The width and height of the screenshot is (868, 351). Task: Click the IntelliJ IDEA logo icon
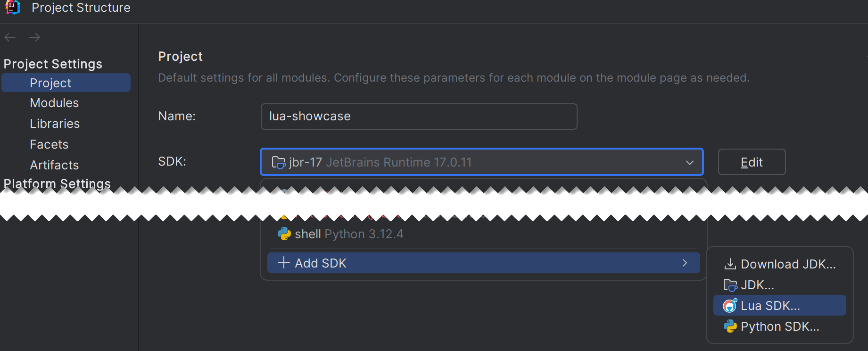tap(13, 7)
